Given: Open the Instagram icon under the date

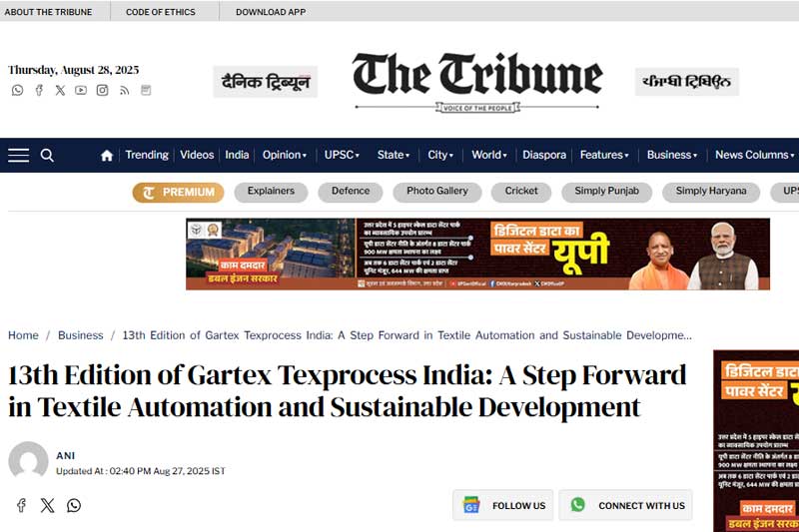Looking at the screenshot, I should 103,90.
